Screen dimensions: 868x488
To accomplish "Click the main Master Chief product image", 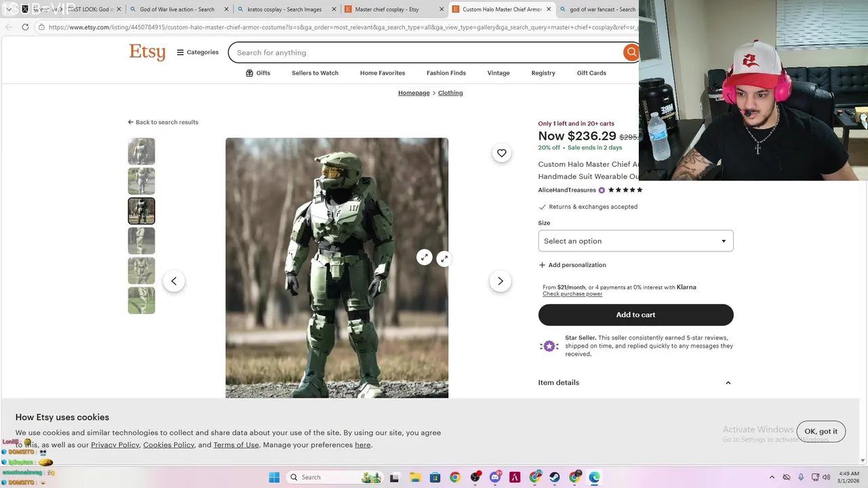I will [337, 268].
